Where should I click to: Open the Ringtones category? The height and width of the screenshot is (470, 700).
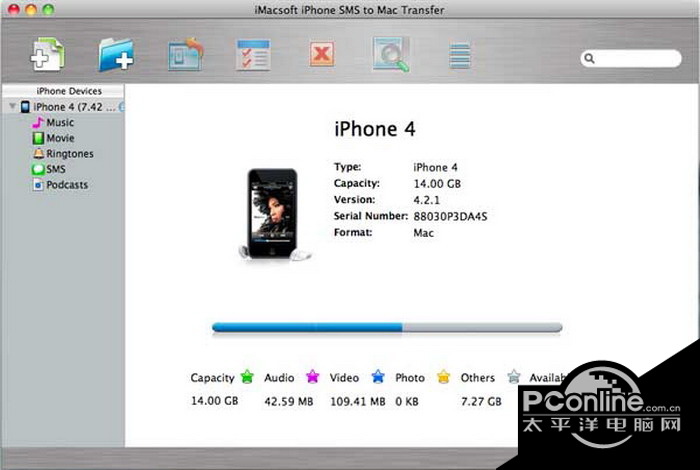coord(63,154)
